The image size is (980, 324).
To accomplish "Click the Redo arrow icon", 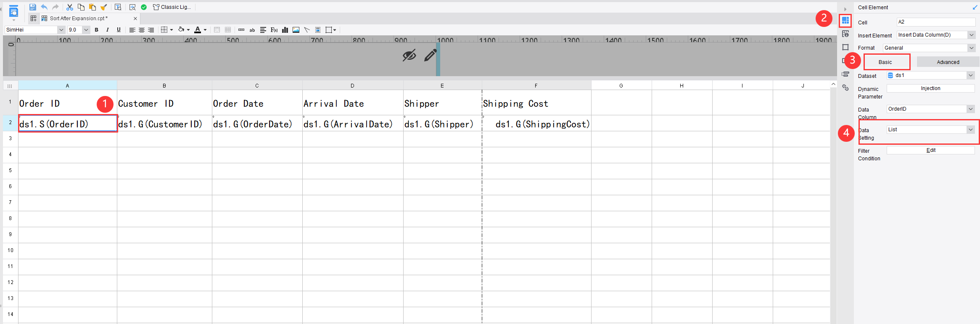I will pyautogui.click(x=55, y=7).
